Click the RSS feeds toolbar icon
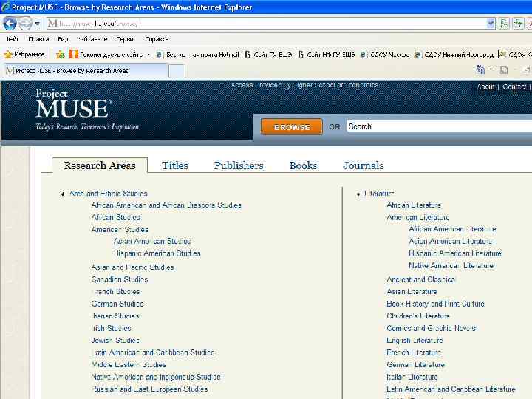This screenshot has height=399, width=532. click(504, 70)
